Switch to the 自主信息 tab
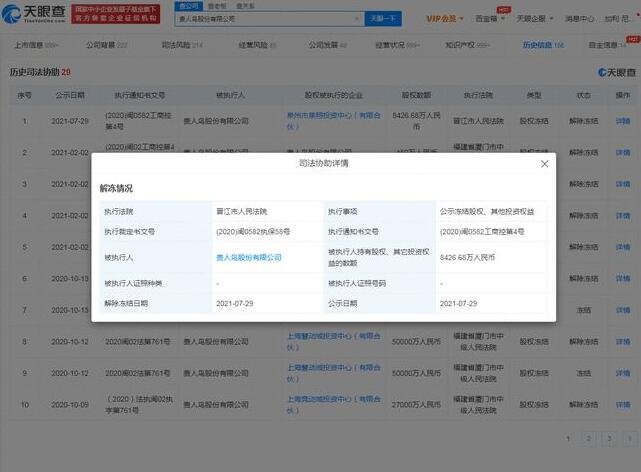The height and width of the screenshot is (472, 641). tap(608, 45)
